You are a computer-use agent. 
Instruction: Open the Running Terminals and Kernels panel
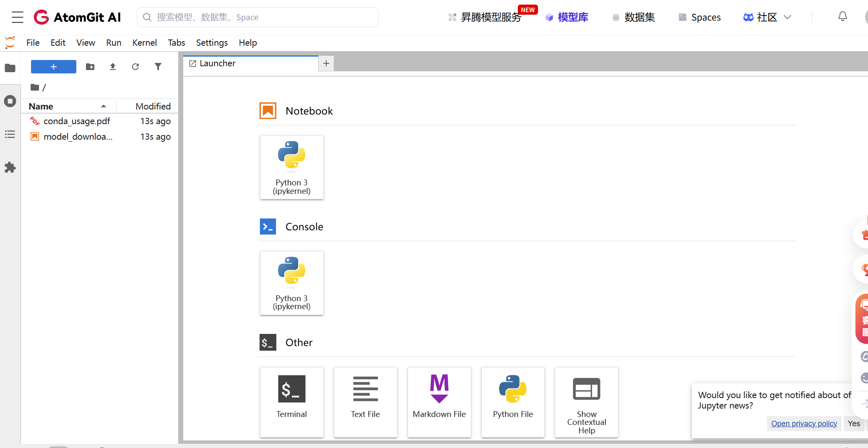point(10,101)
